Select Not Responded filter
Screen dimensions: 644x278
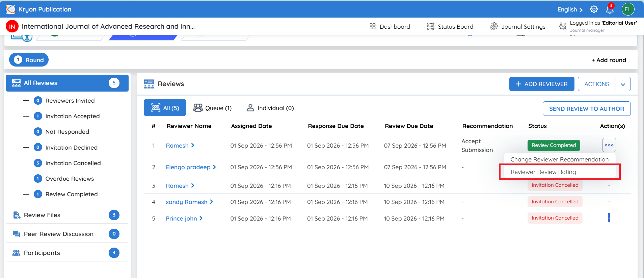67,132
